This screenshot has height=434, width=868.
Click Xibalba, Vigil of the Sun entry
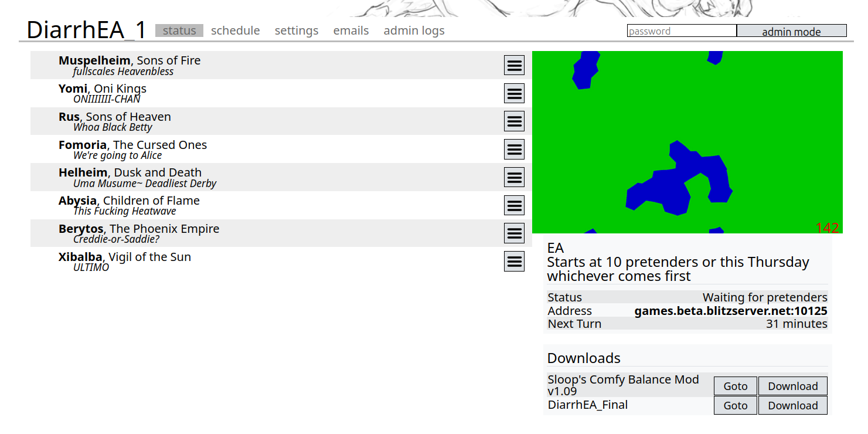click(125, 257)
